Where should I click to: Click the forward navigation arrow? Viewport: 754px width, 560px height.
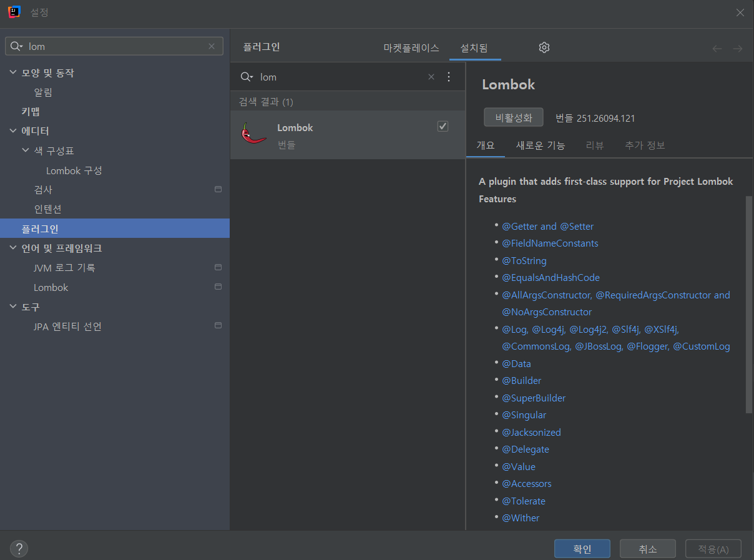(x=737, y=48)
